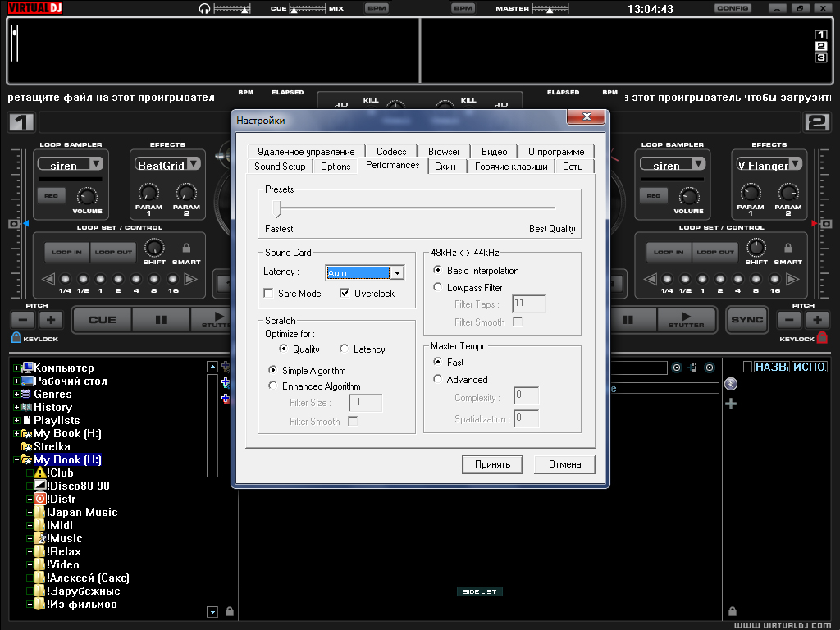Click left deck Smart loop lock icon
This screenshot has height=630, width=840.
[186, 248]
